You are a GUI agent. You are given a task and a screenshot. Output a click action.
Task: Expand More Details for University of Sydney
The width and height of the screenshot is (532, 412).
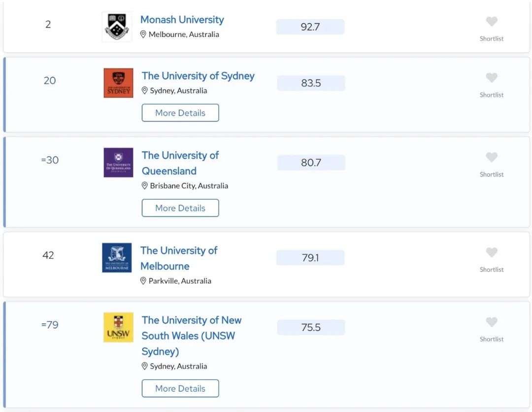click(180, 113)
